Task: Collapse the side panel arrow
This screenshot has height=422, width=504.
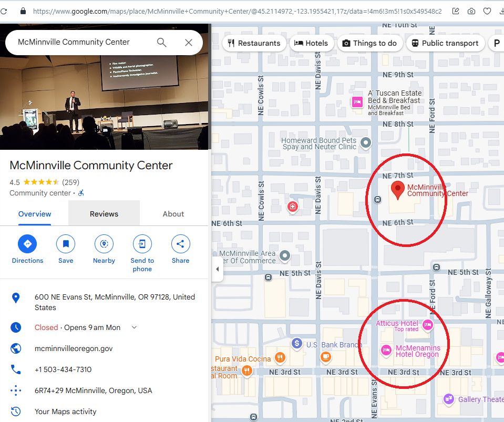Action: pyautogui.click(x=218, y=269)
